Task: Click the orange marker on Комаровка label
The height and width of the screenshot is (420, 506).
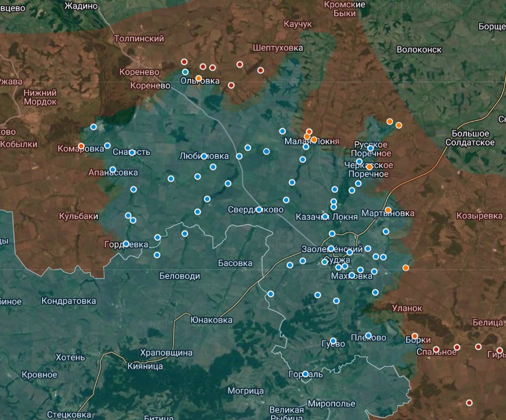Action: [x=81, y=146]
